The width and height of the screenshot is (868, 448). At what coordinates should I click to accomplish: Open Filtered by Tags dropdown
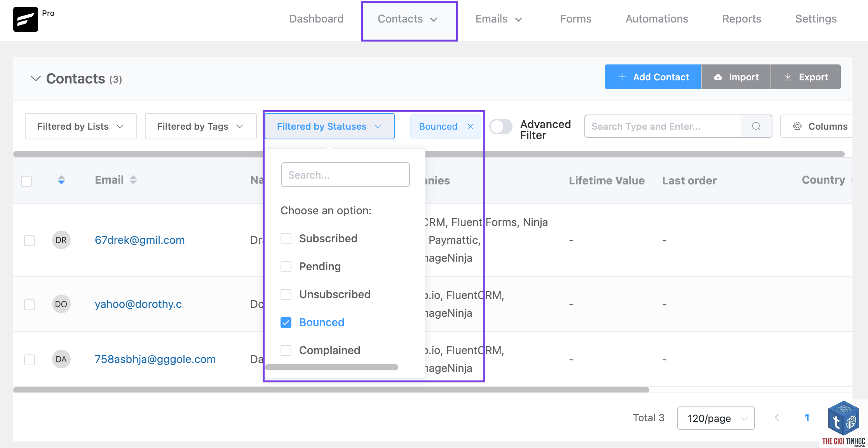tap(200, 126)
